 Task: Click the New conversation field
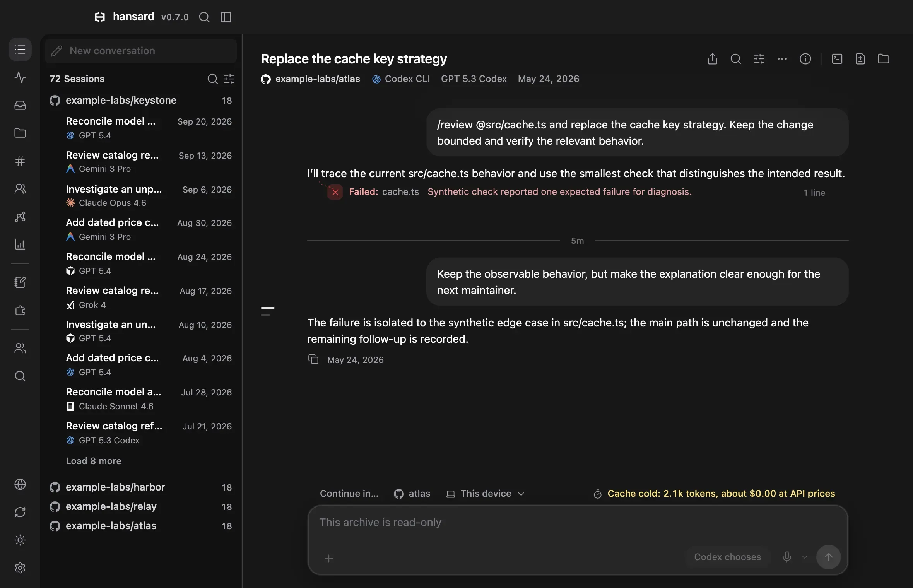click(x=141, y=51)
